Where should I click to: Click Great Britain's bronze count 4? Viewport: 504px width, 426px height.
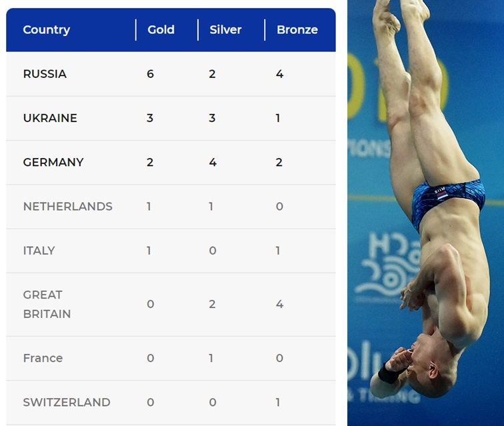coord(279,304)
